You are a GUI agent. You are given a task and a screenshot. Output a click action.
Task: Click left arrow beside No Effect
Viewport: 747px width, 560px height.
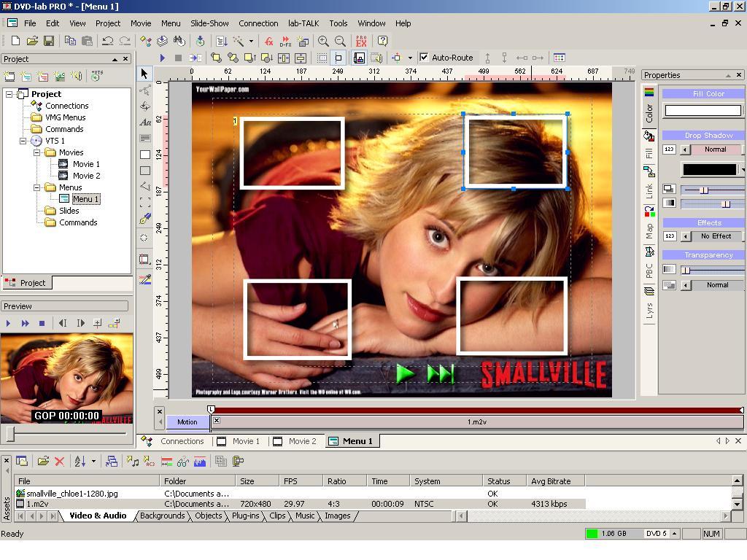686,236
